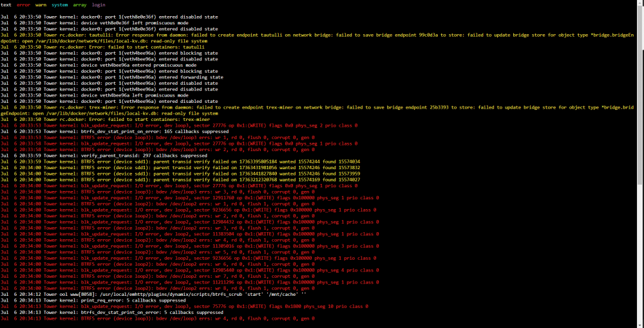Click 'failed to start containers: trex-miner' line
Viewport: 644px width, 328px height.
[105, 120]
